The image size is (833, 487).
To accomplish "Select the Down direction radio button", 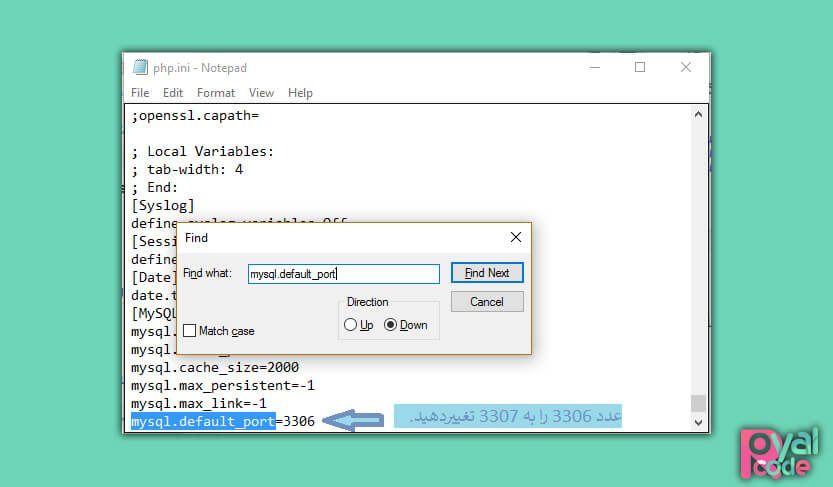I will click(x=390, y=324).
